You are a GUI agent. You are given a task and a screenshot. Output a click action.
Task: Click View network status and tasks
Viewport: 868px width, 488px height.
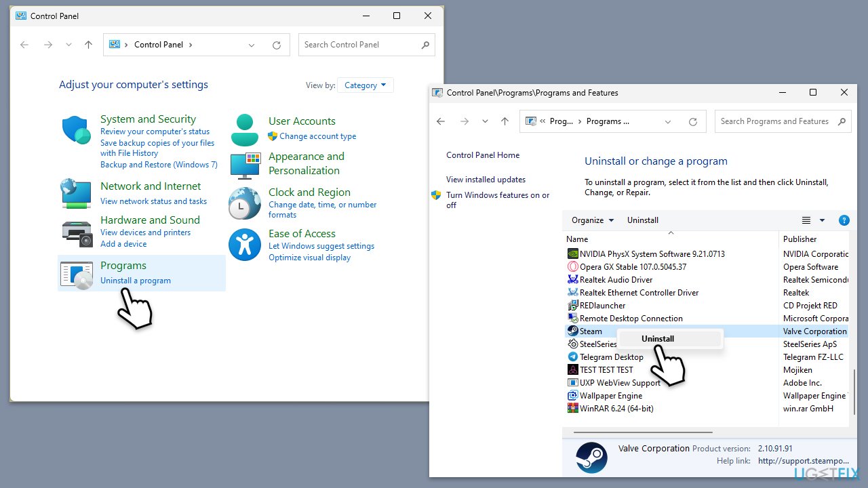153,201
